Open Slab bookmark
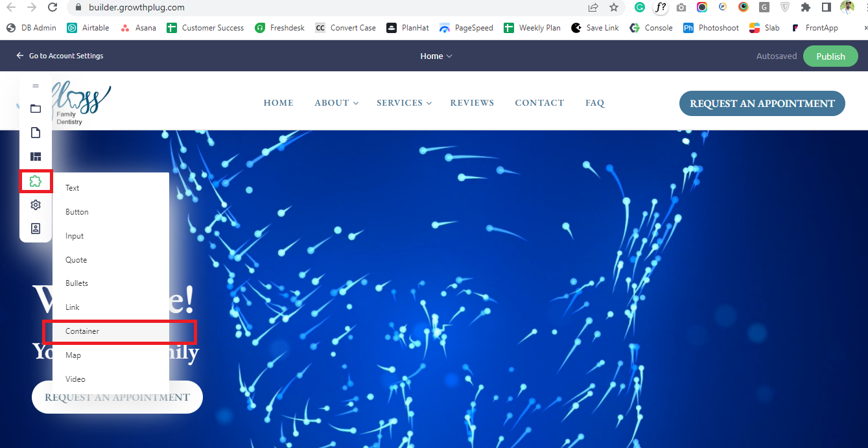 click(765, 28)
